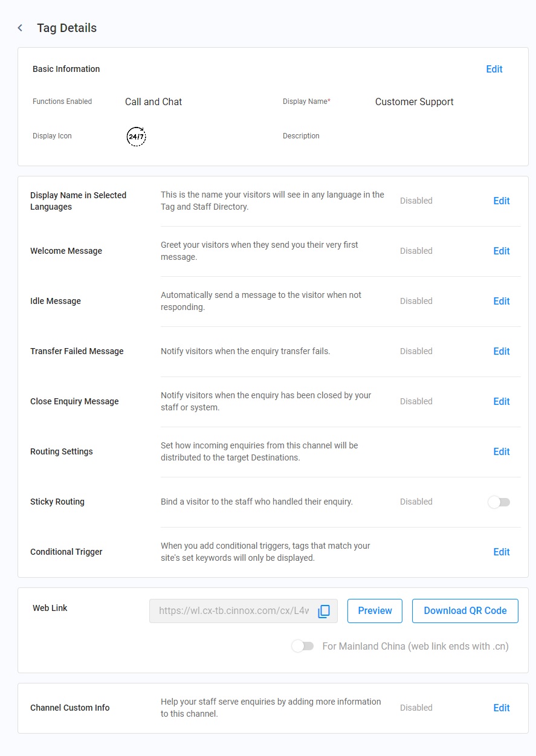The image size is (536, 756).
Task: Edit Channel Custom Info
Action: pyautogui.click(x=502, y=708)
